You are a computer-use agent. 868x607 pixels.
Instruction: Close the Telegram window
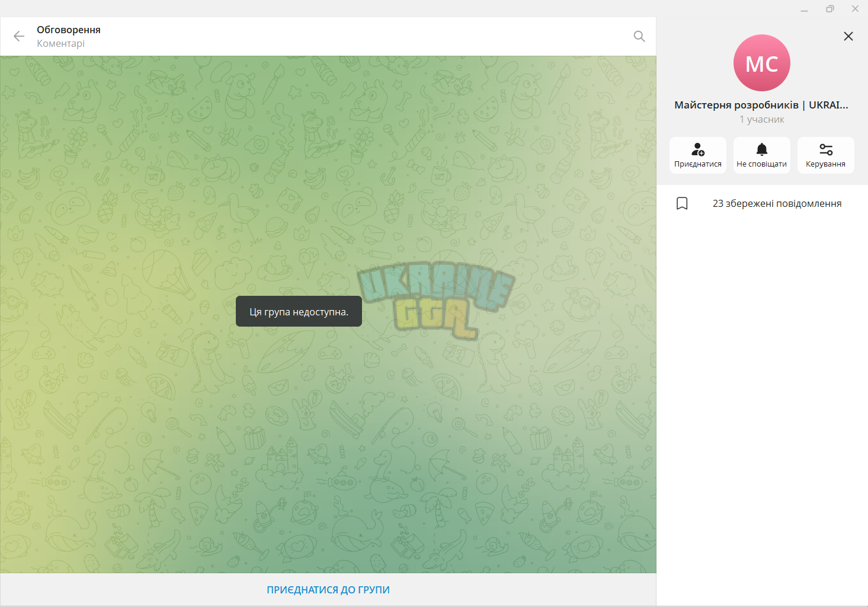pos(855,9)
